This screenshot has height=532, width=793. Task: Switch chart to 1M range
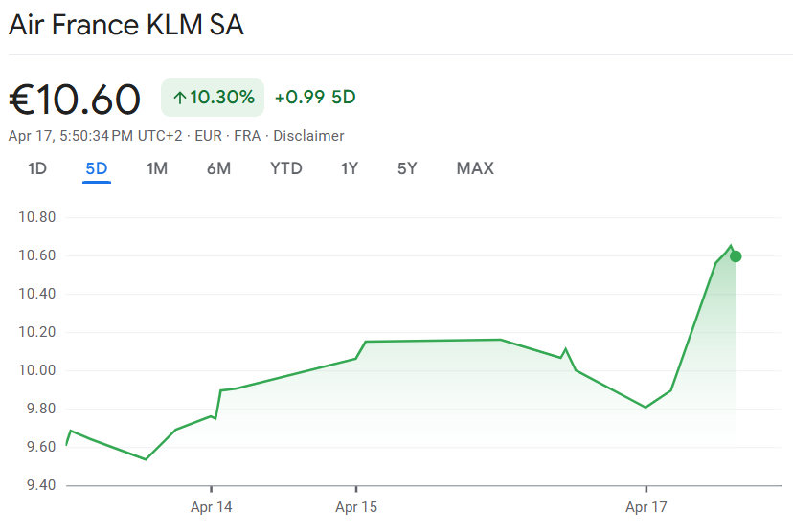point(157,168)
